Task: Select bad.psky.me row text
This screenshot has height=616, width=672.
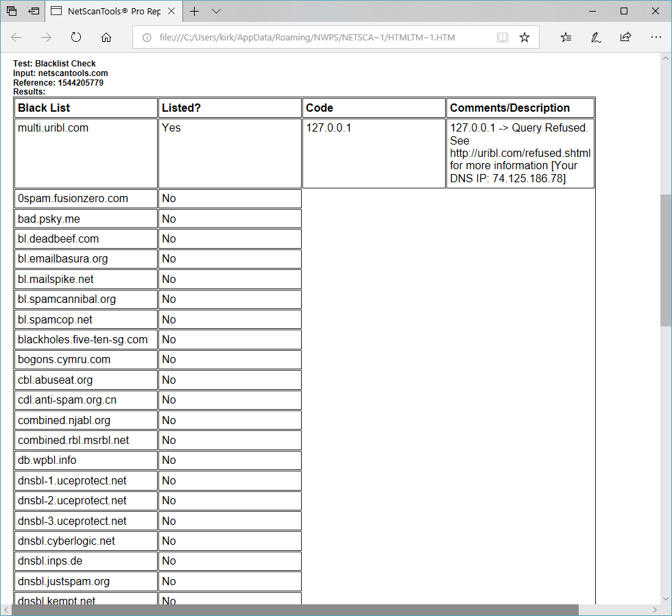Action: tap(49, 219)
